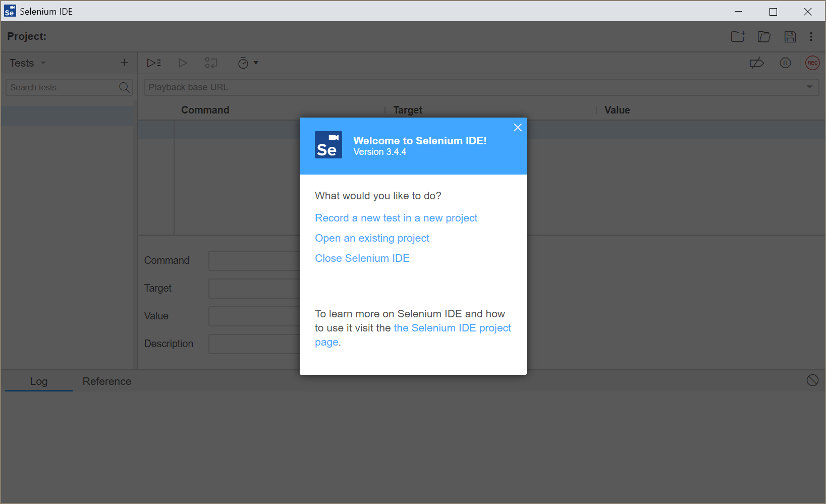Switch to the Reference tab

pos(107,381)
